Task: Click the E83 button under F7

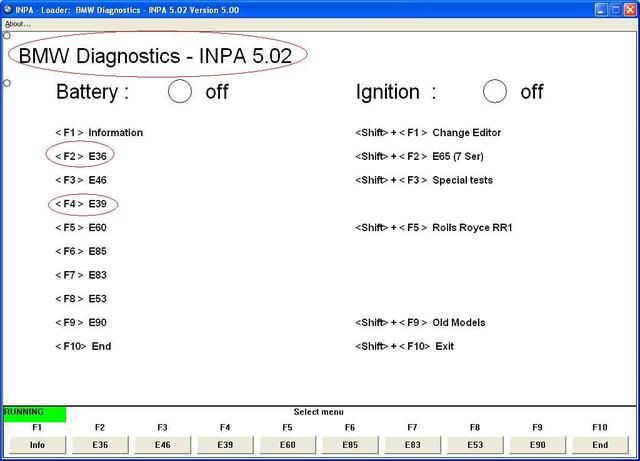Action: [412, 445]
